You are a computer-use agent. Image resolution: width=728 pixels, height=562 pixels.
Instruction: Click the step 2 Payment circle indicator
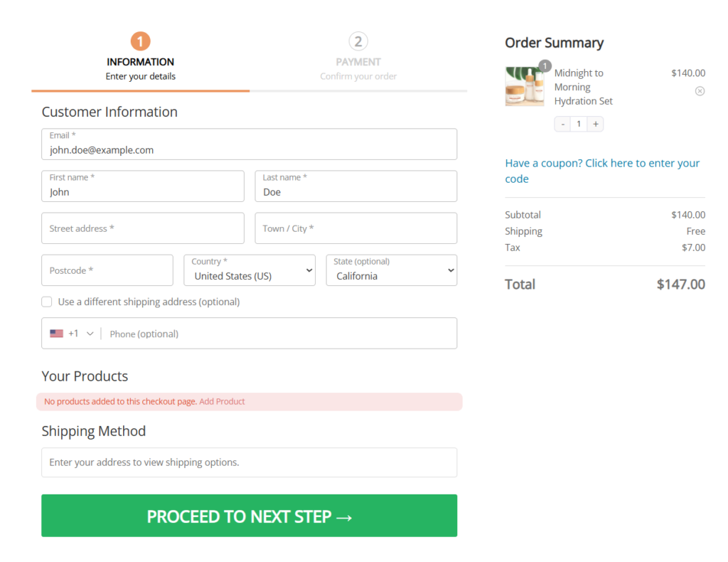click(358, 41)
